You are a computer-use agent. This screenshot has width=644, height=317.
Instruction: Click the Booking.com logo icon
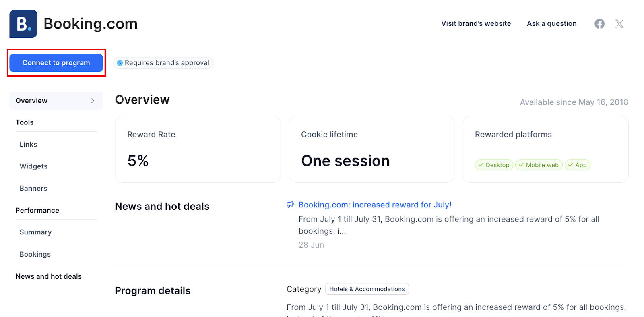pos(23,24)
